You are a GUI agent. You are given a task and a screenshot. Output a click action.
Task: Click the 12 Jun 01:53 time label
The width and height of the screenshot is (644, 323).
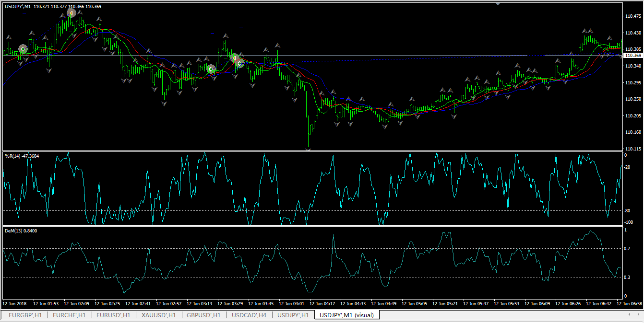pyautogui.click(x=46, y=304)
